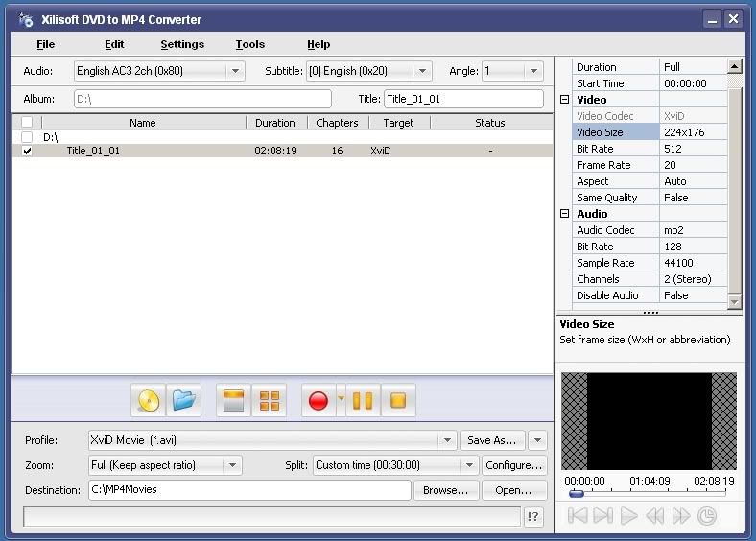The width and height of the screenshot is (756, 541).
Task: Start conversion with the red record button
Action: [x=318, y=400]
